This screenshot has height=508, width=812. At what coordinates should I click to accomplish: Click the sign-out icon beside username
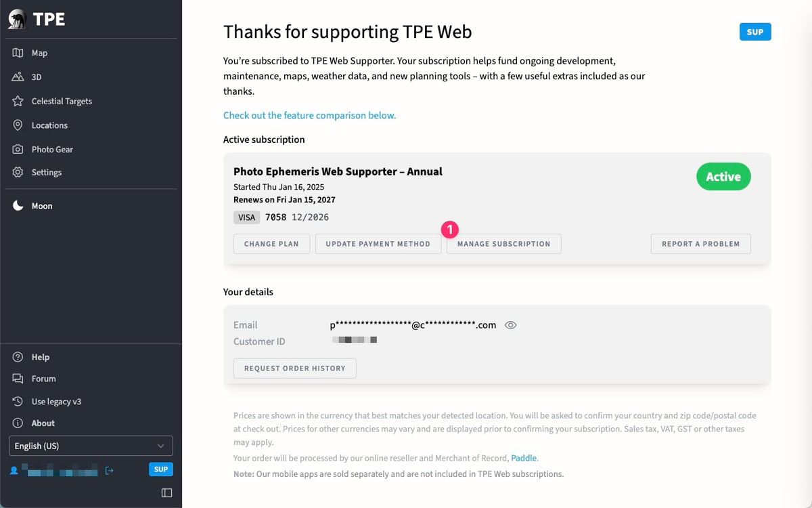tap(110, 469)
